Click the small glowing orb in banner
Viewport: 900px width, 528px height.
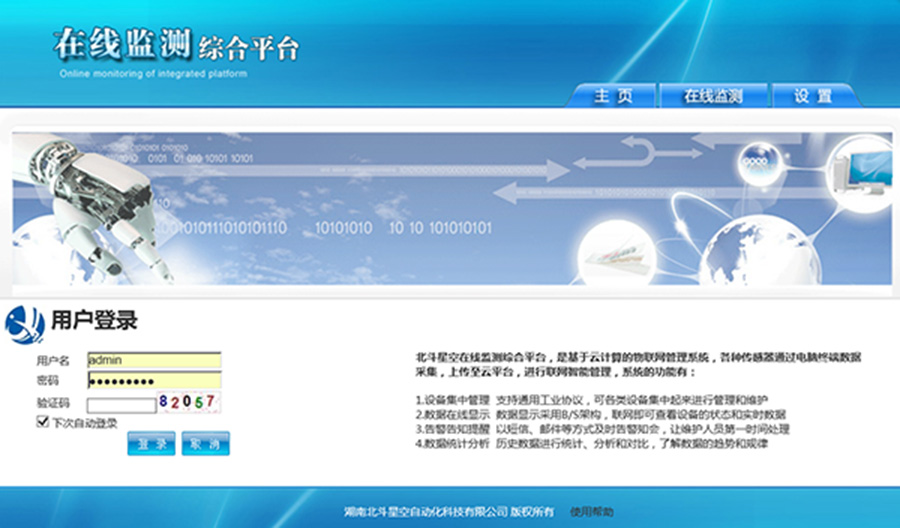pos(757,161)
